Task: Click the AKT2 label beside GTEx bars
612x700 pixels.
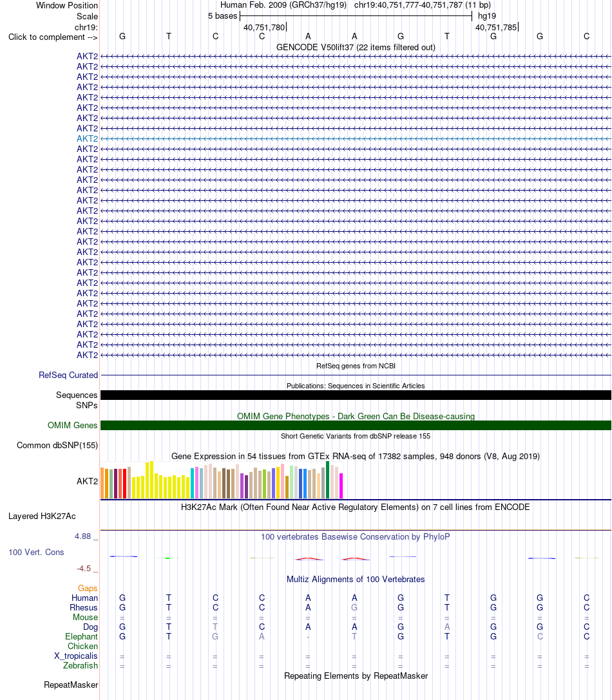Action: [87, 481]
